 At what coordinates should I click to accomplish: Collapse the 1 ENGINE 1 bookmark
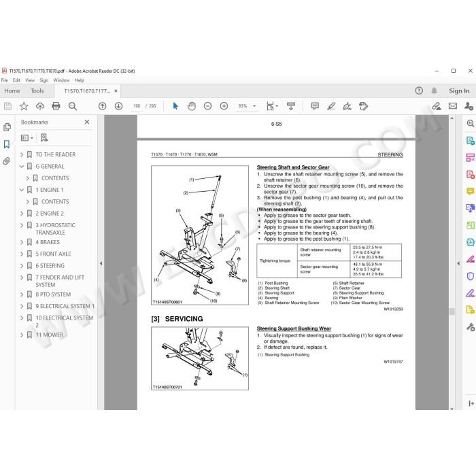pos(22,190)
